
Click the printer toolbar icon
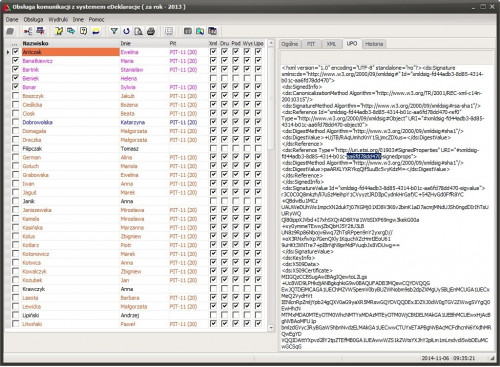[151, 31]
